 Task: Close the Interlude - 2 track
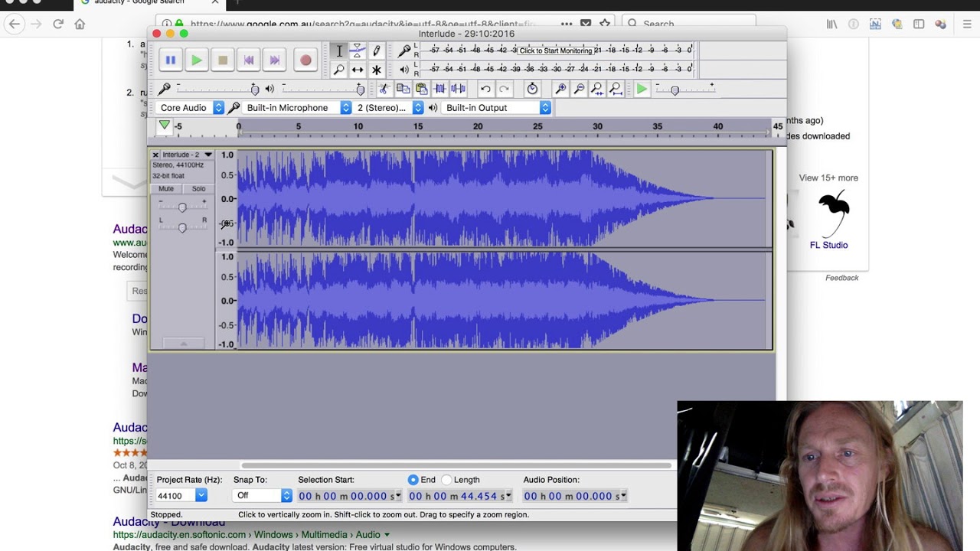click(155, 155)
